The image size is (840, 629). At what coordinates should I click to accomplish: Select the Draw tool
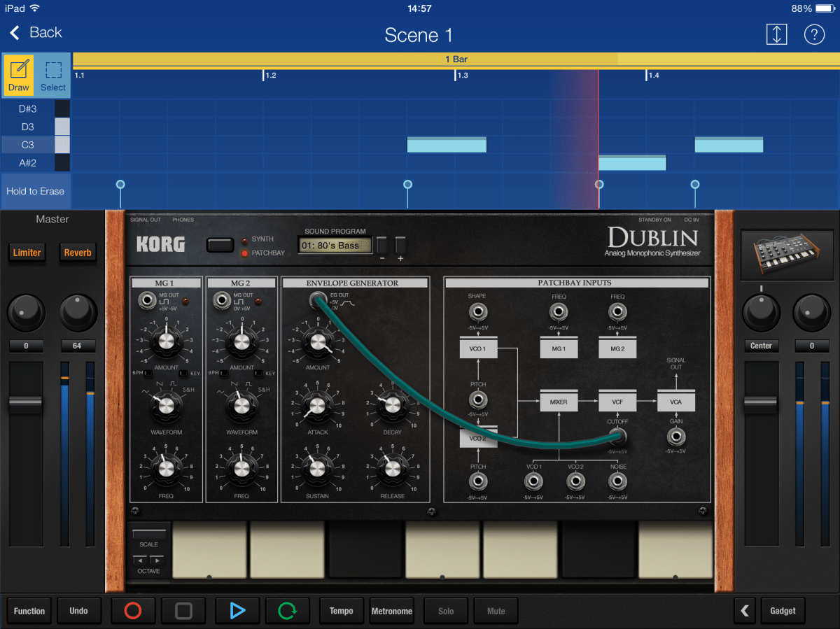tap(18, 75)
